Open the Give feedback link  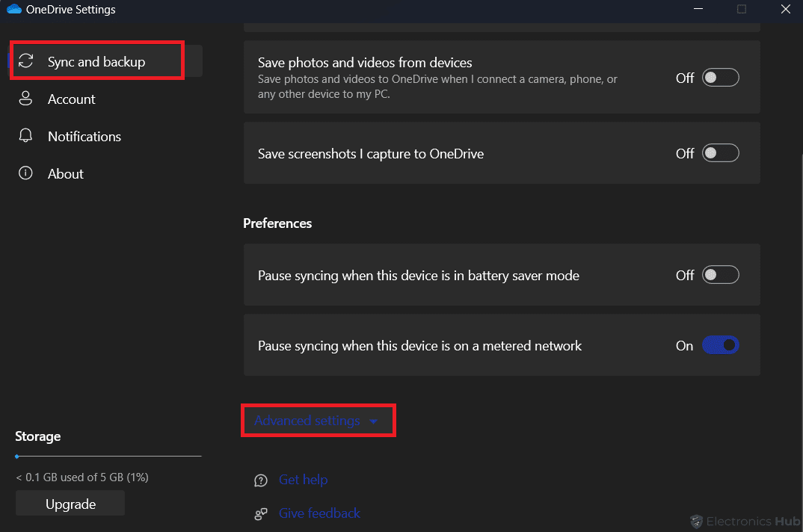click(319, 513)
